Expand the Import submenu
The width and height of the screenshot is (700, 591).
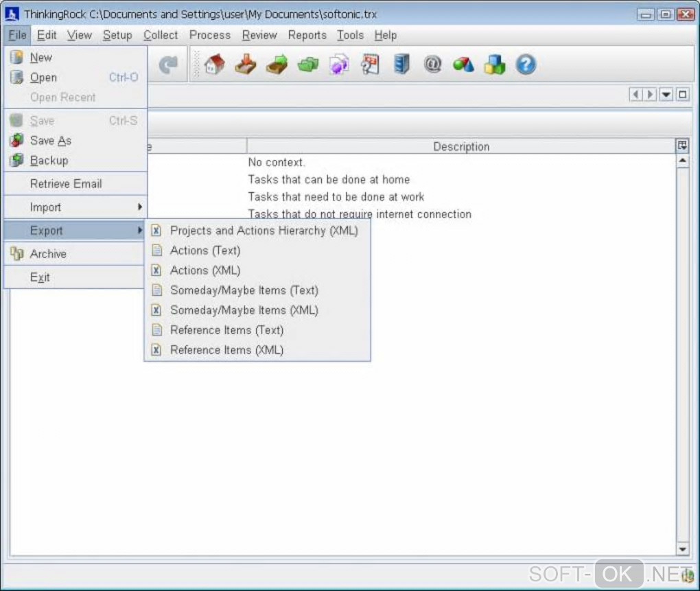(75, 207)
